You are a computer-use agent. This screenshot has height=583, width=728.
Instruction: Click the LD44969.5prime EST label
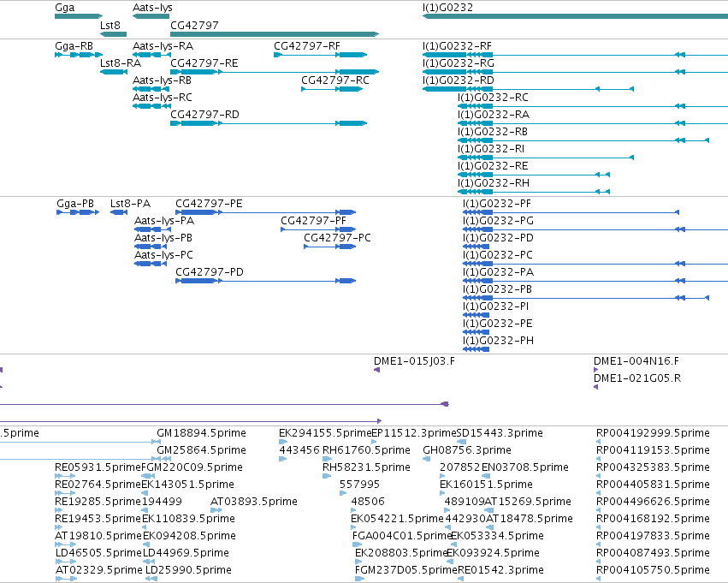[186, 553]
